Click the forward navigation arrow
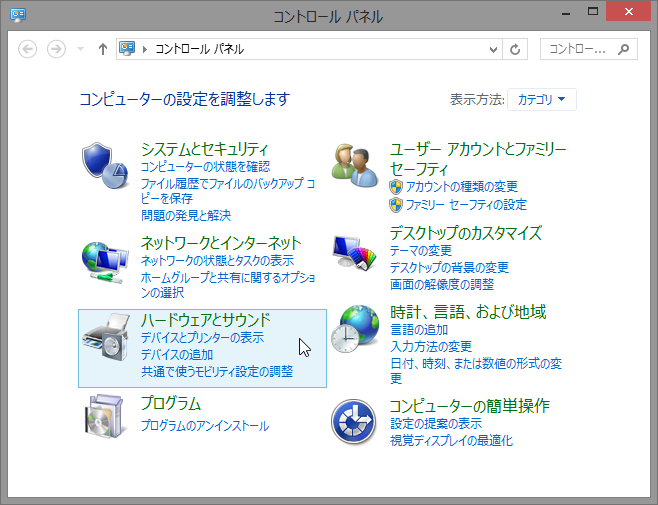Screen dimensions: 658x505 (x=56, y=49)
